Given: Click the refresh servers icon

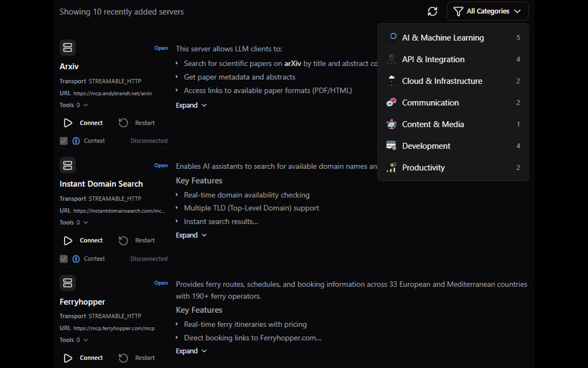Looking at the screenshot, I should pyautogui.click(x=432, y=11).
